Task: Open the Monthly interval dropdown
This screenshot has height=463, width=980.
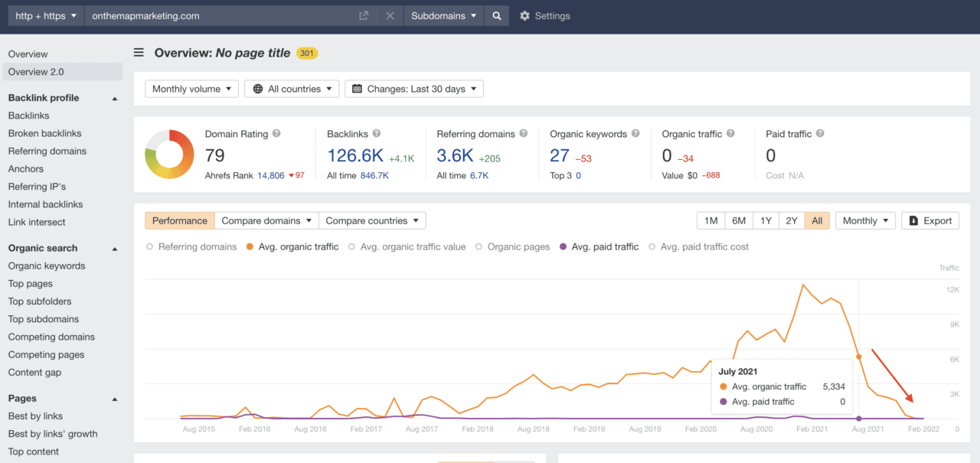Action: pyautogui.click(x=865, y=220)
